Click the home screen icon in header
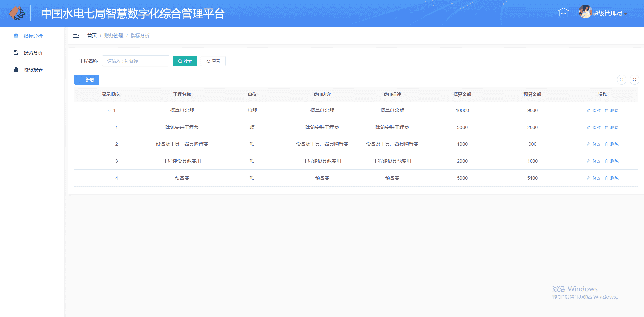 (x=563, y=13)
